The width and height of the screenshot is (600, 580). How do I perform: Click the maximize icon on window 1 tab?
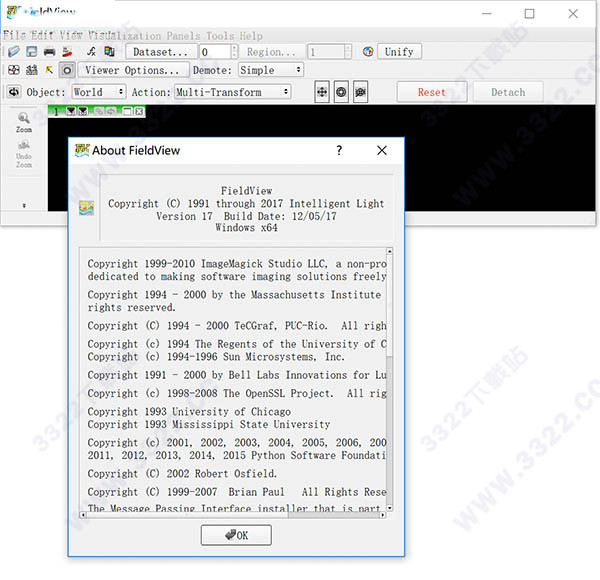pyautogui.click(x=127, y=111)
